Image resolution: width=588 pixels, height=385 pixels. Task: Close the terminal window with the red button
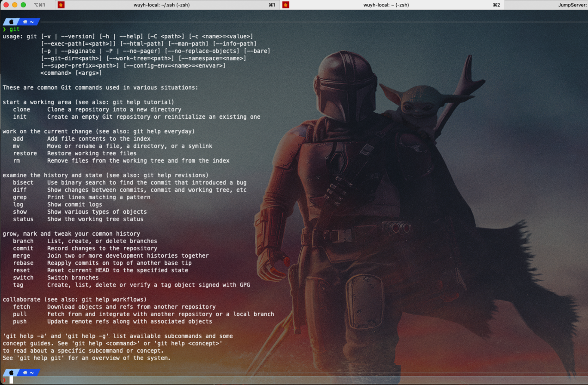[6, 5]
